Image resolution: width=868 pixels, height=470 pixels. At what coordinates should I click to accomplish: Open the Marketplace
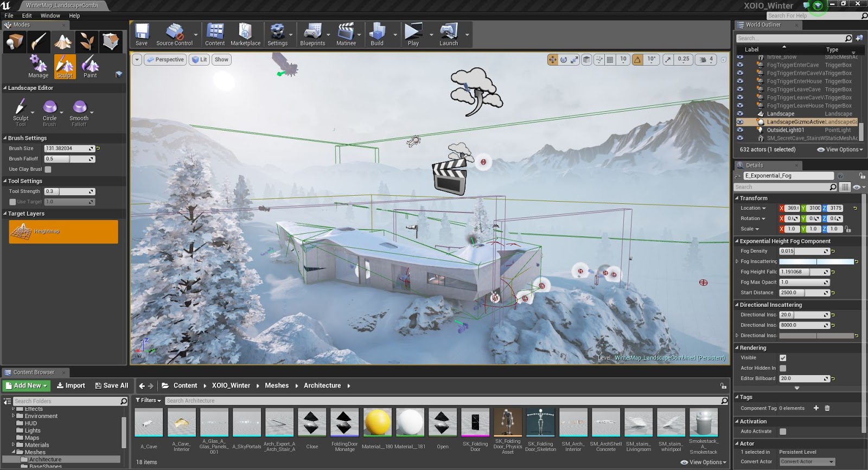click(x=245, y=35)
